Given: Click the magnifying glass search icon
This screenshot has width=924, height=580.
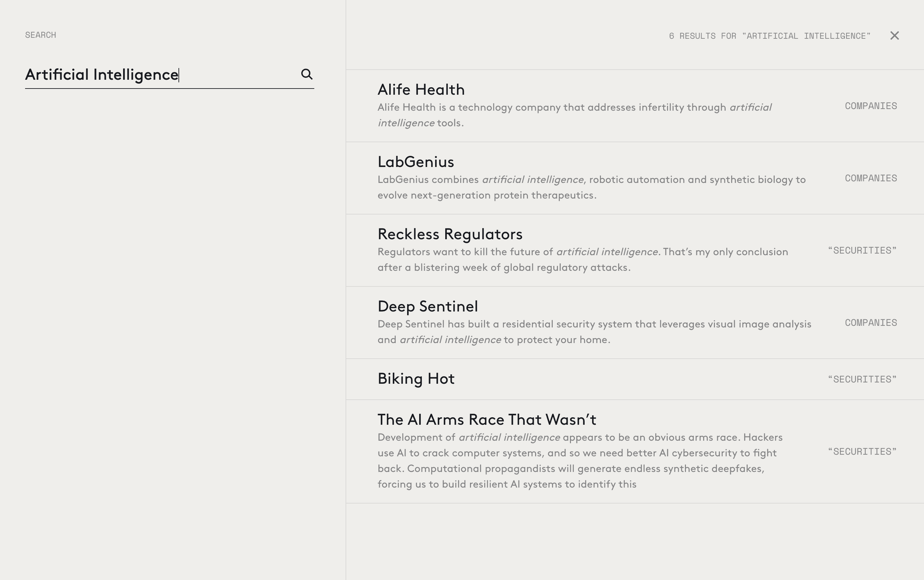Looking at the screenshot, I should pyautogui.click(x=306, y=74).
